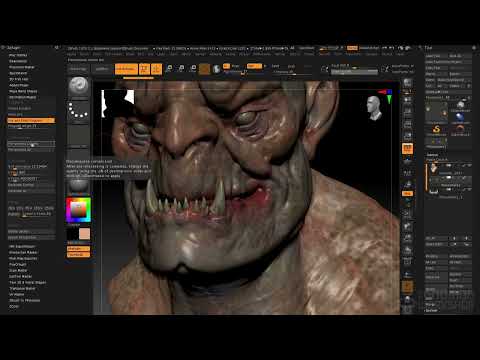The height and width of the screenshot is (360, 480).
Task: Click the sphere icon next to orange-brown square
Action: coord(217,69)
